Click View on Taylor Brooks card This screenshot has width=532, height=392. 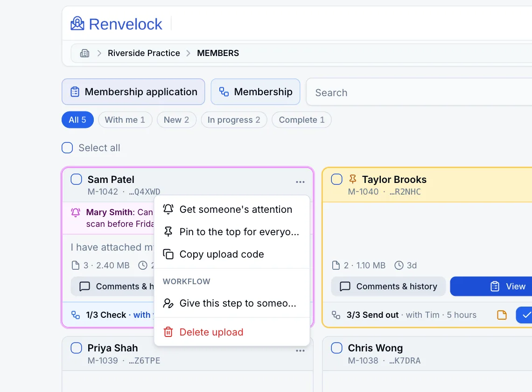tap(491, 287)
